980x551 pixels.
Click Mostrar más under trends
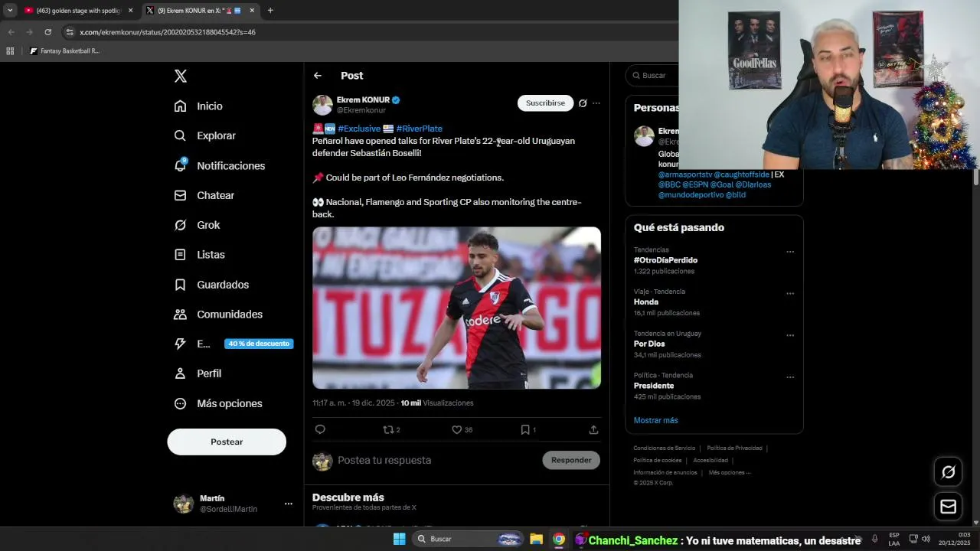[655, 420]
